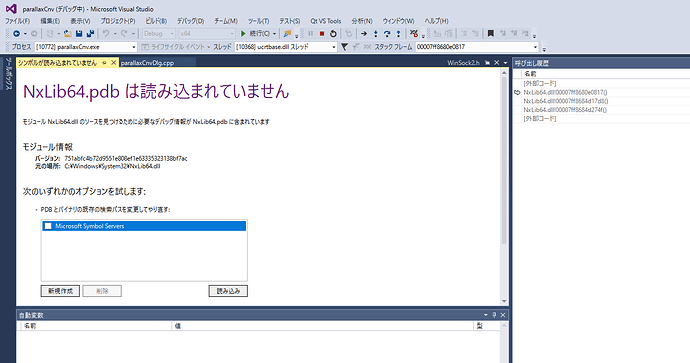Click the 新規作成 button

point(60,291)
